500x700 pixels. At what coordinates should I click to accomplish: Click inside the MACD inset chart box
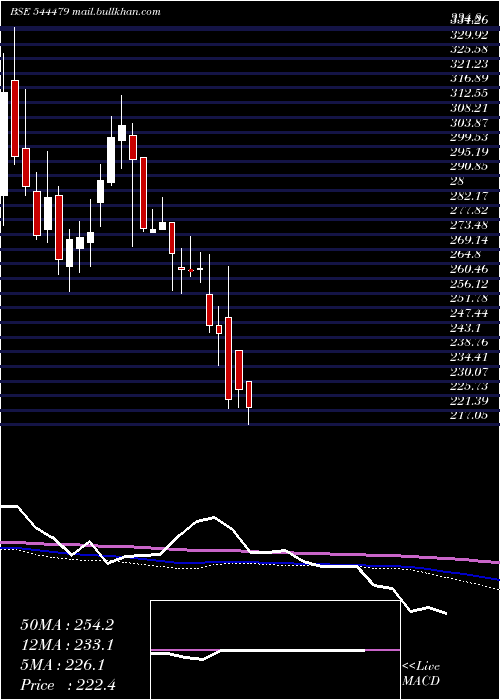coord(275,650)
